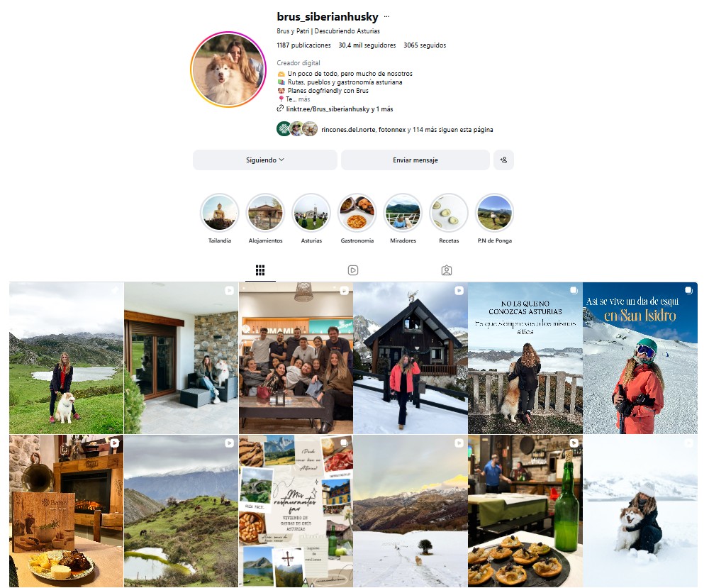View the 3065 seguidos list
This screenshot has width=709, height=588.
point(425,45)
